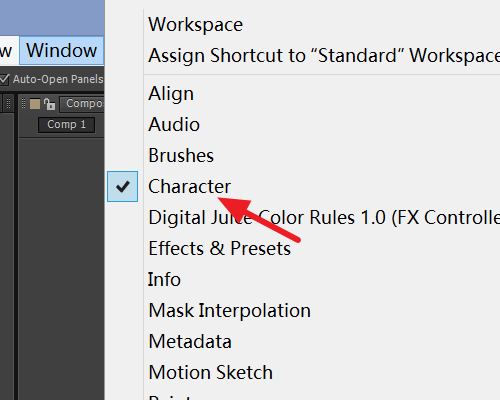Open the Workspace submenu

tap(195, 25)
